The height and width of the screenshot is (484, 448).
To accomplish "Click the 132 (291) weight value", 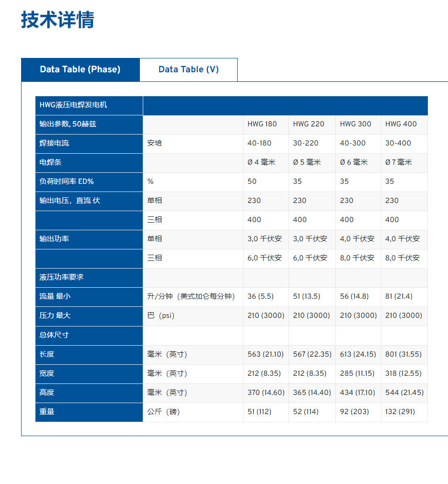I will point(400,411).
